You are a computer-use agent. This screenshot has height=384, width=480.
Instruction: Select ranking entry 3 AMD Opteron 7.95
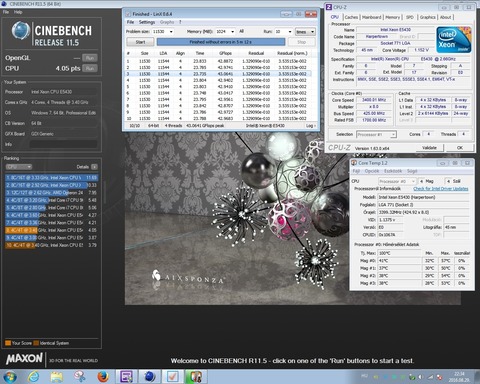point(51,193)
